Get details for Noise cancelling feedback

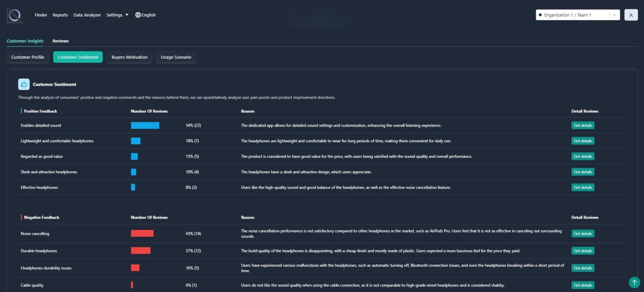582,233
